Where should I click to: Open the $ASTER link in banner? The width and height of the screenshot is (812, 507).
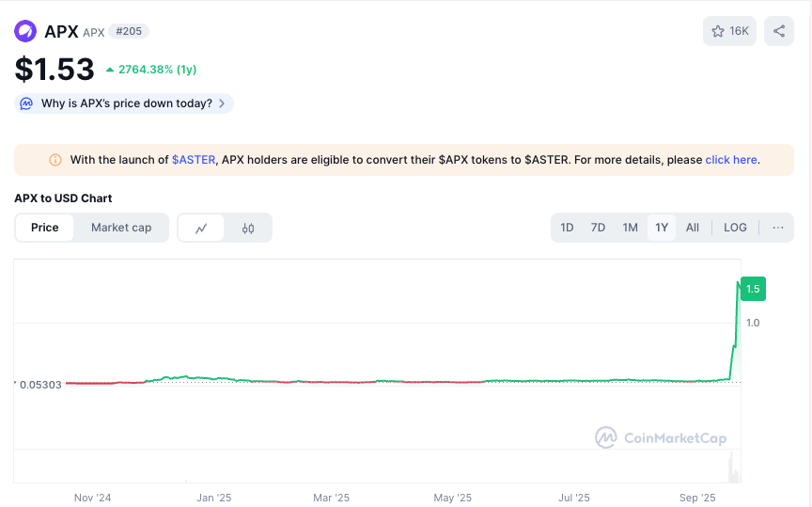194,160
